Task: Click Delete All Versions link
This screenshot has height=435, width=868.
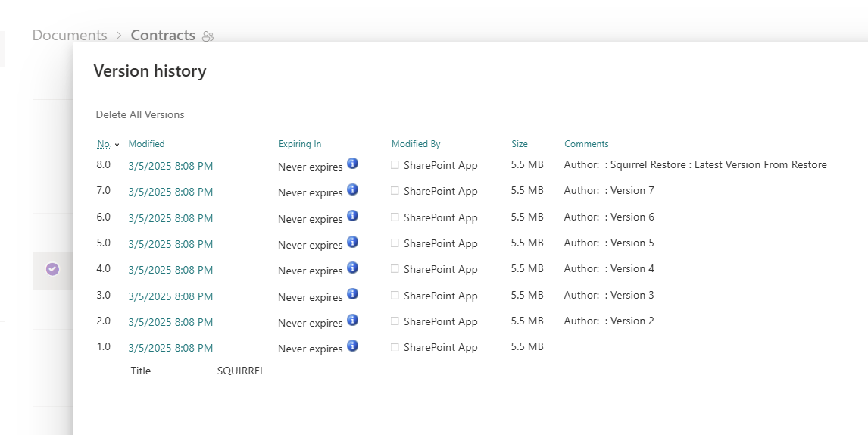Action: coord(140,115)
